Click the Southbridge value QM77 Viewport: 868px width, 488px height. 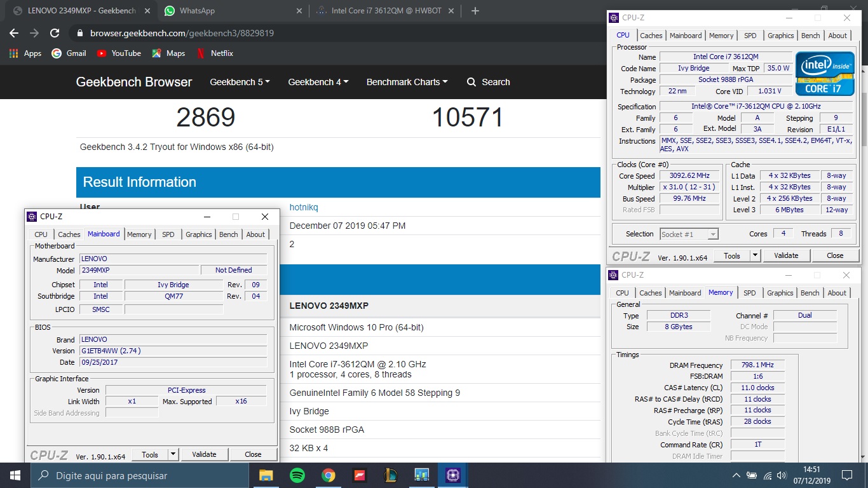click(x=174, y=296)
